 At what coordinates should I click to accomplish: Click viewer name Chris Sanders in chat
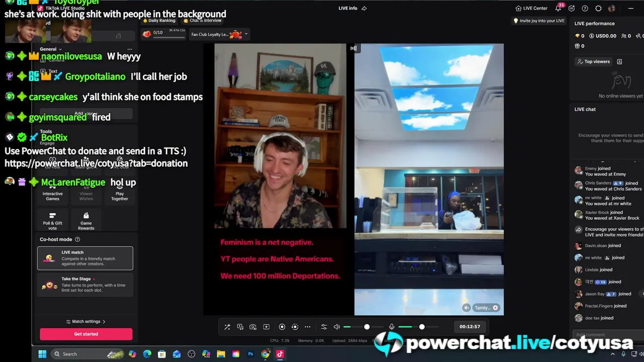[x=598, y=183]
